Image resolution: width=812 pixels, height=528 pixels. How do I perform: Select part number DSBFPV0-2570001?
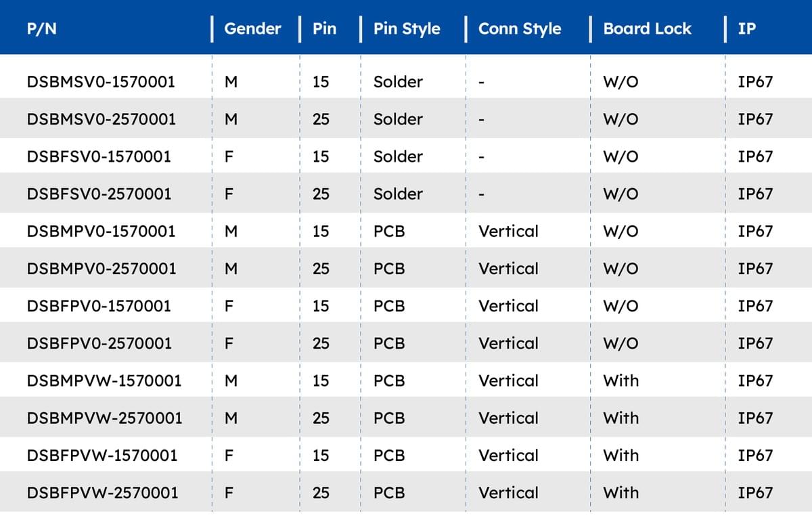(99, 343)
